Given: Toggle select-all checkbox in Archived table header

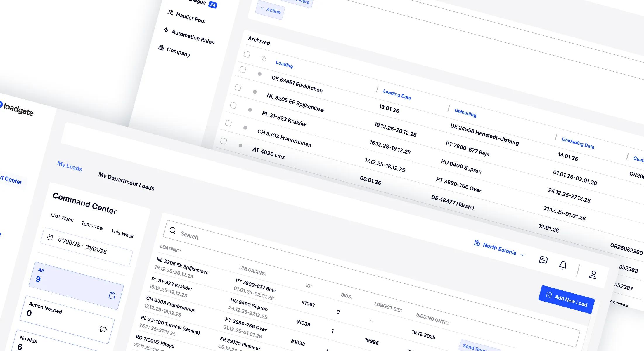Looking at the screenshot, I should pyautogui.click(x=247, y=54).
